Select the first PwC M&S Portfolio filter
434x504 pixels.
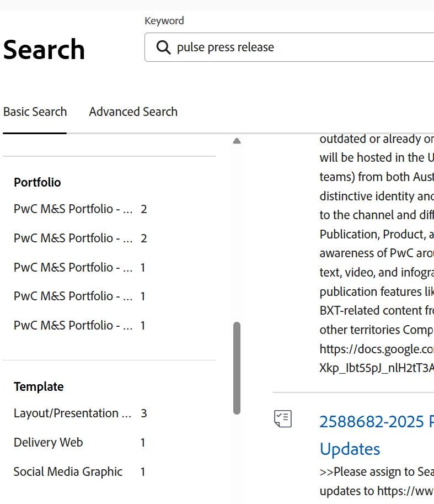pyautogui.click(x=73, y=209)
